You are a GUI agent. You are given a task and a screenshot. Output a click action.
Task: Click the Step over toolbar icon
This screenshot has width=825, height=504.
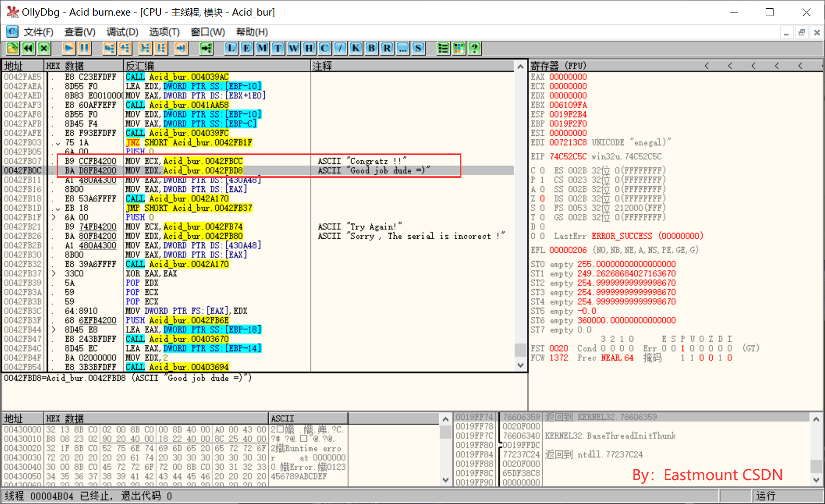pos(125,48)
